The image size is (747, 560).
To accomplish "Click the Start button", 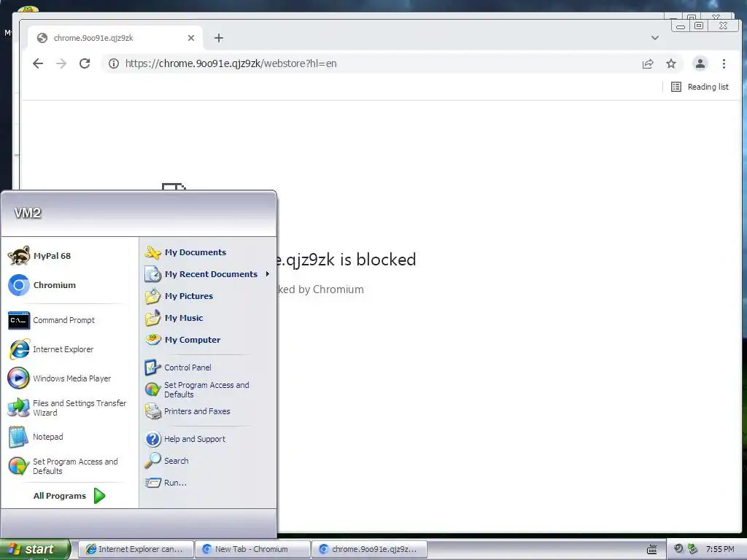I will 35,549.
